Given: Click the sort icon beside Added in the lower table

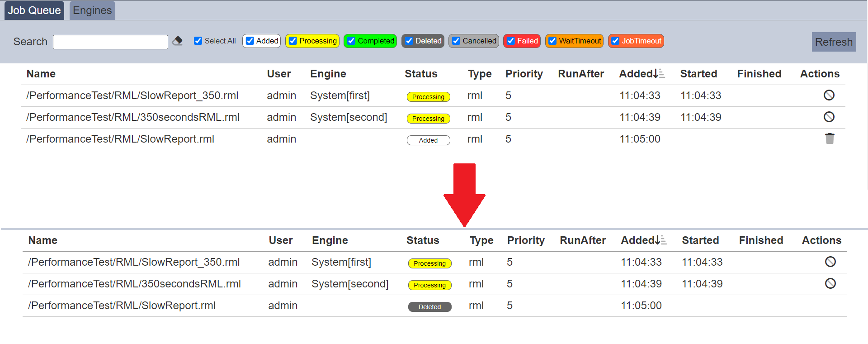Looking at the screenshot, I should pyautogui.click(x=661, y=240).
